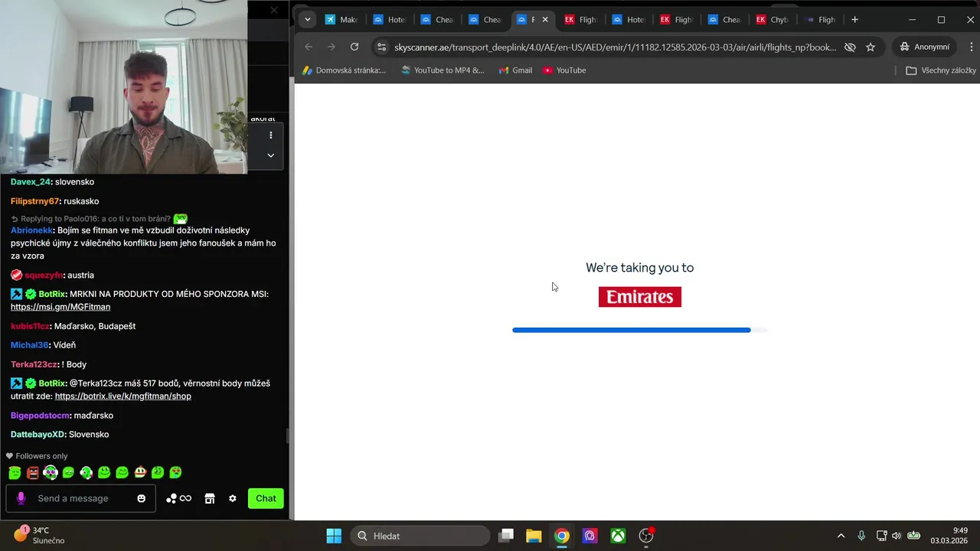Open the chat shop storefront icon
This screenshot has width=980, height=551.
[210, 498]
